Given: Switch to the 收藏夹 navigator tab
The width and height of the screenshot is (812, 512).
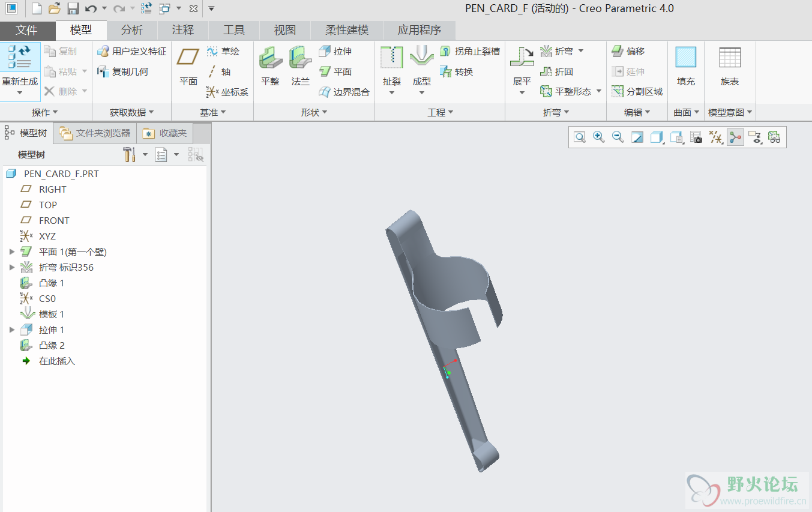Looking at the screenshot, I should pyautogui.click(x=165, y=133).
